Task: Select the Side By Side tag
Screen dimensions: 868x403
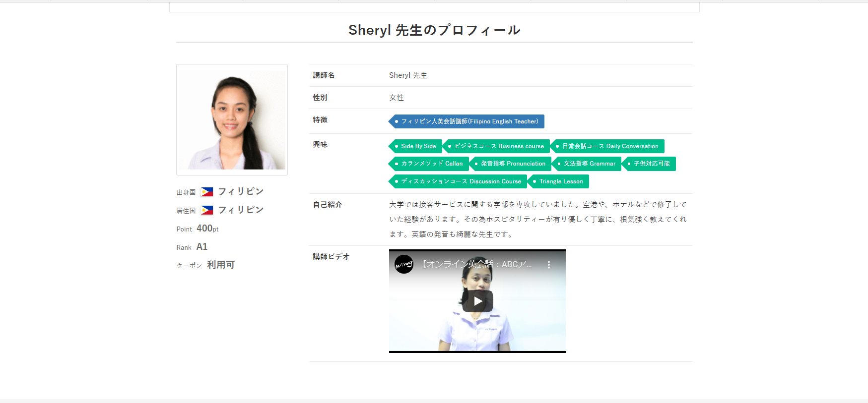Action: pos(416,146)
